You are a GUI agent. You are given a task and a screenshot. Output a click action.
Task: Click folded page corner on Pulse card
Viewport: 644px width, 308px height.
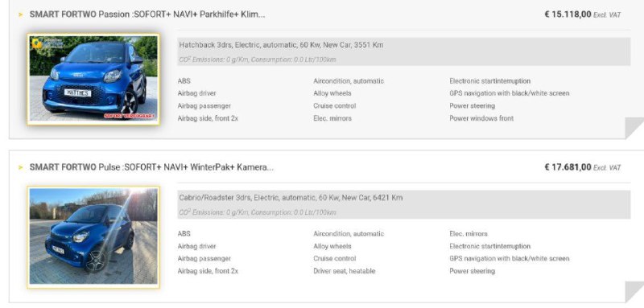tap(634, 292)
